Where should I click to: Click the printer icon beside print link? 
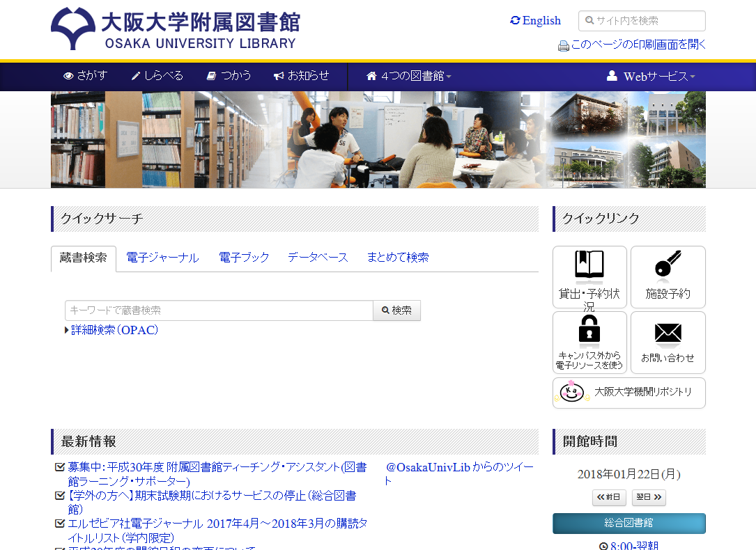(x=563, y=46)
